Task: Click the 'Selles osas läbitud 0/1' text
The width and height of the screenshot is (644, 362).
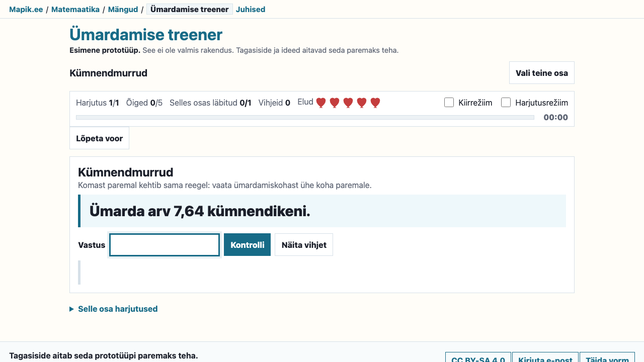Action: (210, 103)
